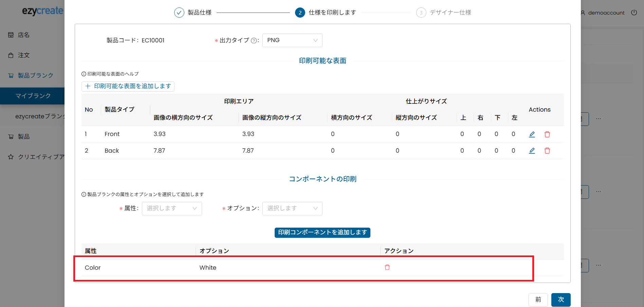The image size is (644, 307).
Task: Click the edit pencil for Front row
Action: [x=532, y=134]
